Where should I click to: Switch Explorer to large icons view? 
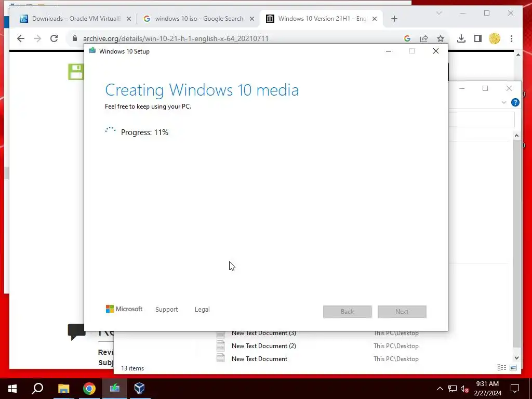coord(513,367)
